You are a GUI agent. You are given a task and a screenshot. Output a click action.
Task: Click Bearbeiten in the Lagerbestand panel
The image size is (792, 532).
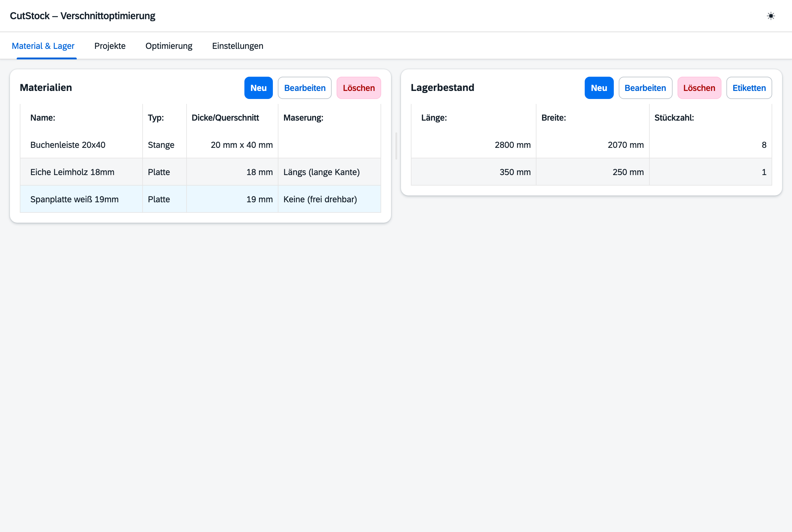coord(645,88)
